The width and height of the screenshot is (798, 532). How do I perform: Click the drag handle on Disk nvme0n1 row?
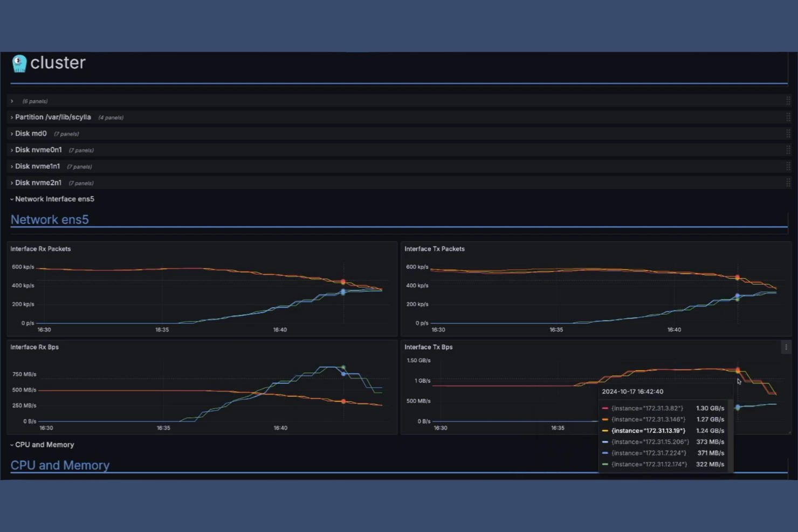coord(789,149)
